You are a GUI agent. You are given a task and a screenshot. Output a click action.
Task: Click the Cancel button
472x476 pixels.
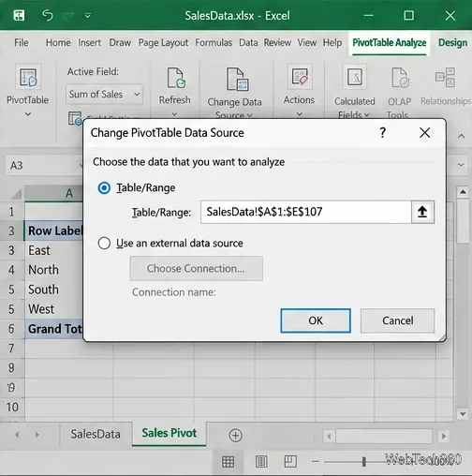pyautogui.click(x=397, y=320)
